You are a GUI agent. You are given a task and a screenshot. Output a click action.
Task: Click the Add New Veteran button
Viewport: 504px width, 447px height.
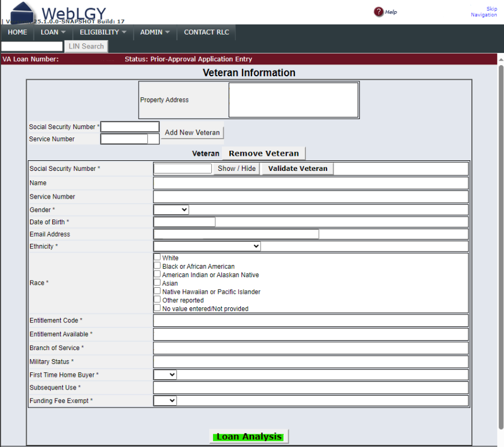tap(192, 132)
